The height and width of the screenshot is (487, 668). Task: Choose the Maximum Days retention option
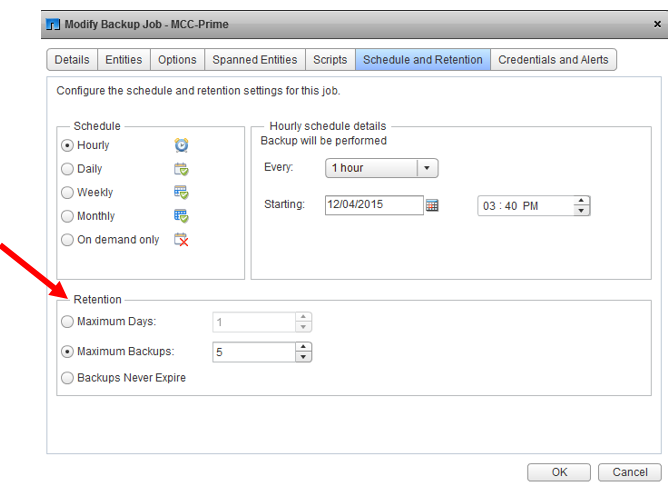pyautogui.click(x=67, y=321)
